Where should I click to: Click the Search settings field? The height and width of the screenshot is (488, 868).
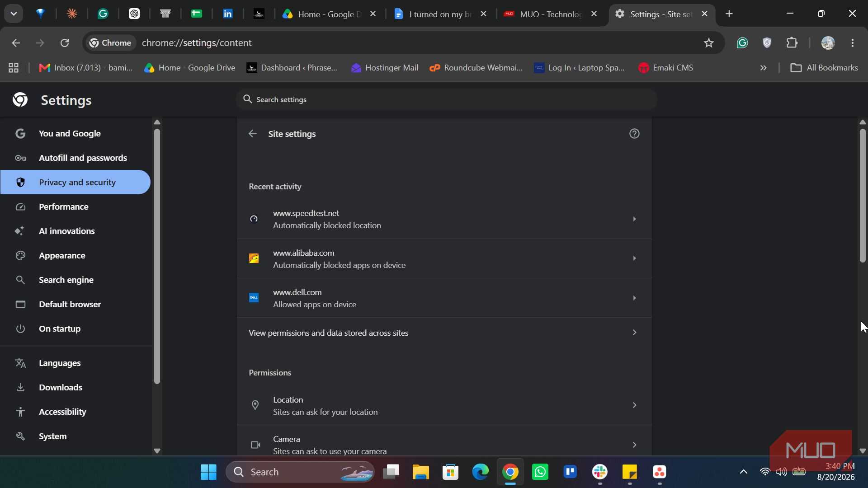tap(446, 99)
